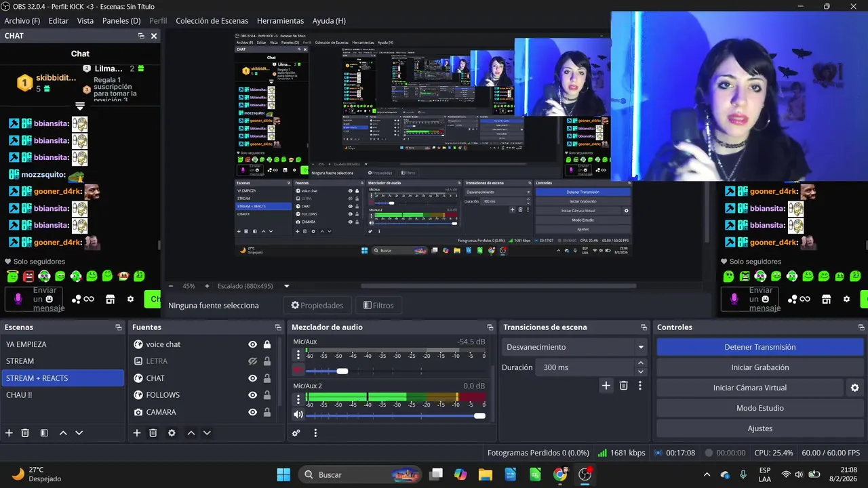This screenshot has width=868, height=488.
Task: Hide the FOLLOWS source
Action: (253, 395)
